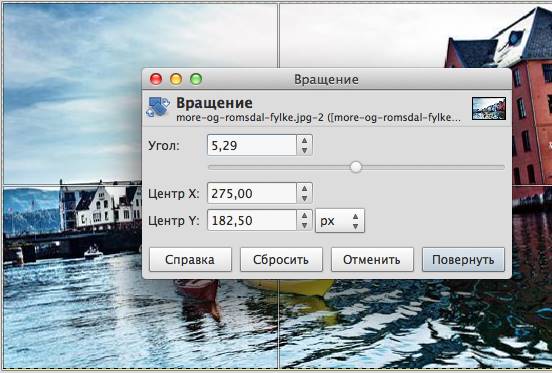
Task: Decrease Центр X with down arrow
Action: [x=305, y=198]
